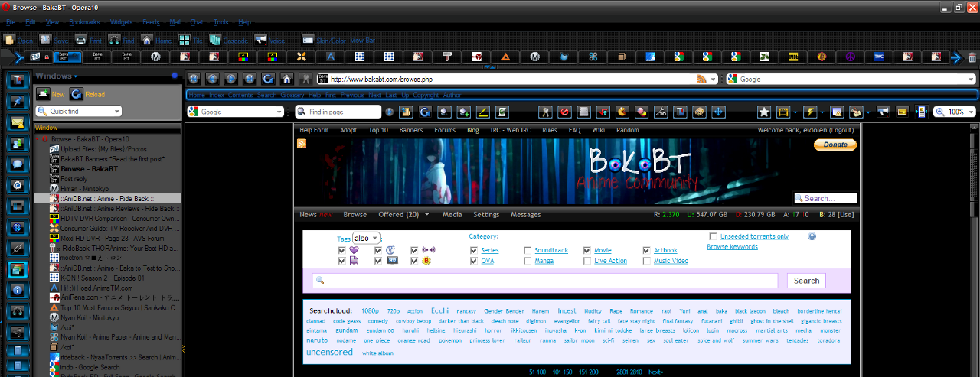The image size is (980, 377).
Task: Click the scissors icon in toolbar
Action: pyautogui.click(x=661, y=112)
